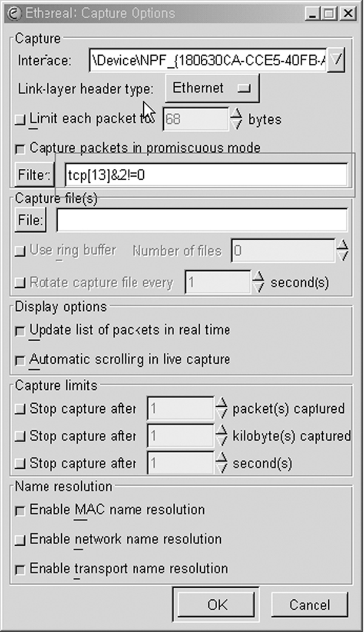Click the capture File button
Screen dimensions: 364x632
(x=30, y=220)
